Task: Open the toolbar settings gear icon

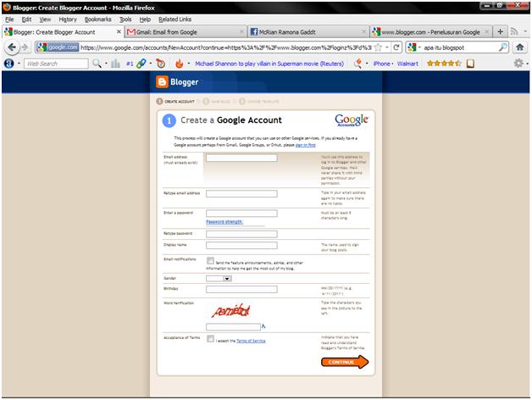Action: pyautogui.click(x=518, y=64)
